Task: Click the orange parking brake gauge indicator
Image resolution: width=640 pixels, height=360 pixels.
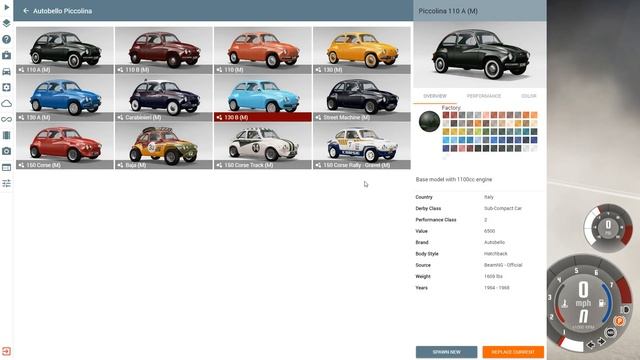Action: pos(619,321)
